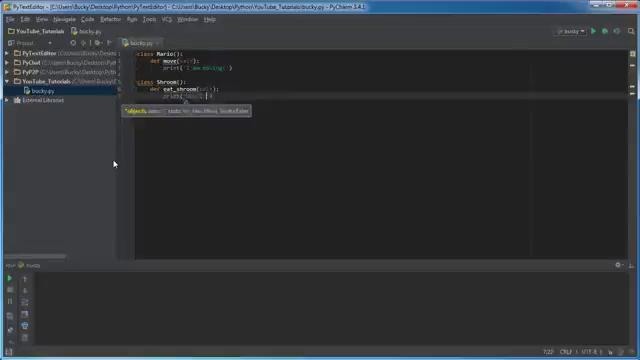This screenshot has width=640, height=360.
Task: Open project panel settings gear
Action: point(98,43)
